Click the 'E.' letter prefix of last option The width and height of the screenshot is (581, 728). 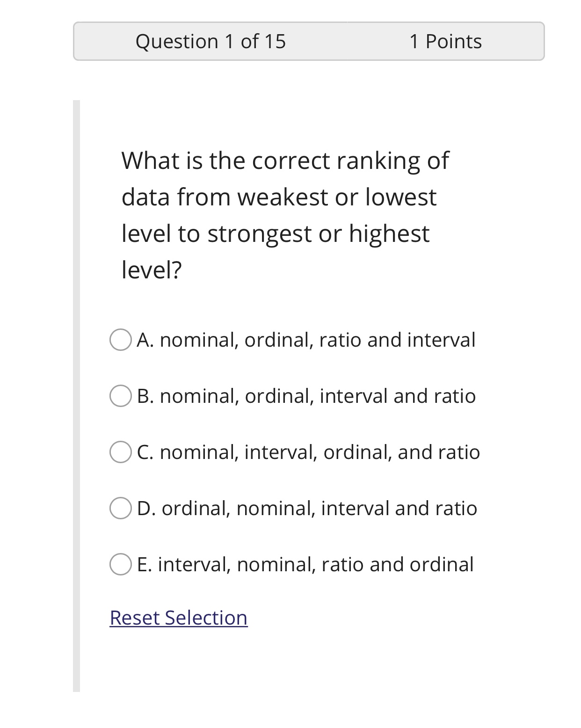(144, 564)
